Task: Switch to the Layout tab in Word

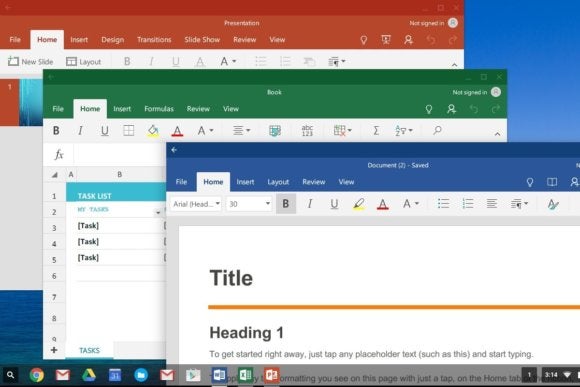Action: pos(278,182)
